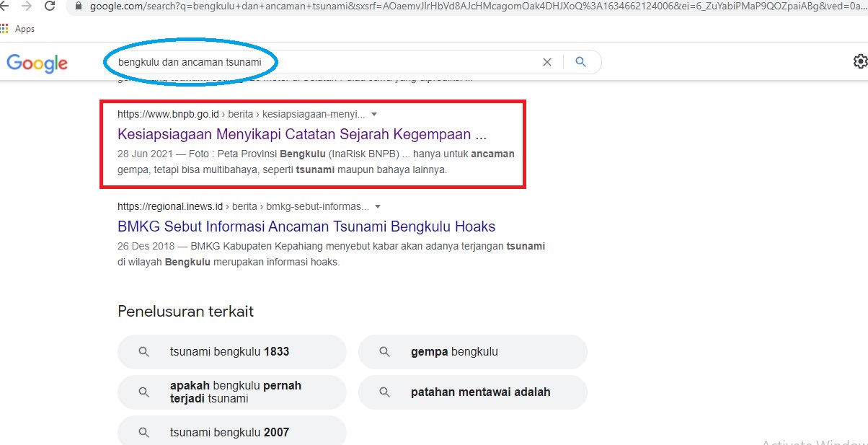Click the padlock site info icon
868x445 pixels.
(79, 6)
